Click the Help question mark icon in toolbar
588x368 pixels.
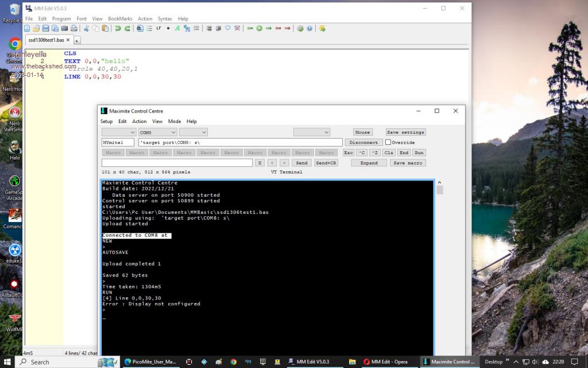[310, 28]
